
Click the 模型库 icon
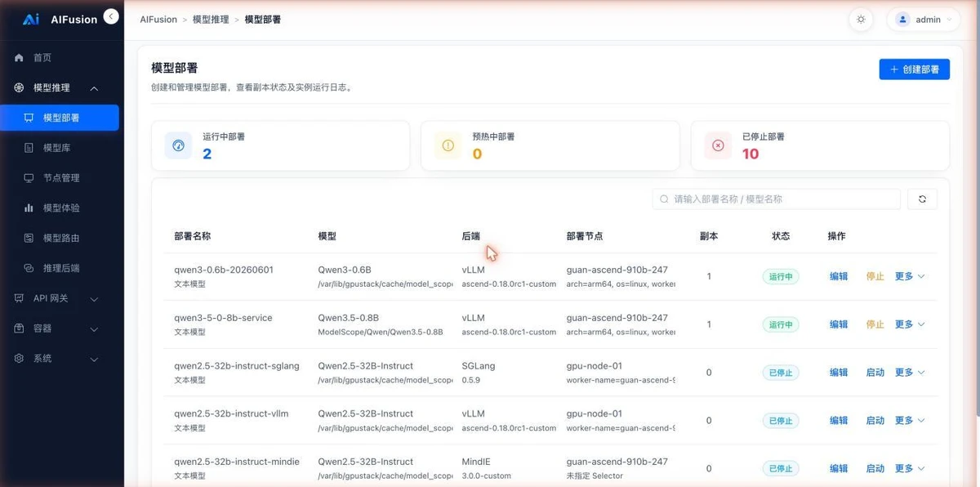(29, 148)
